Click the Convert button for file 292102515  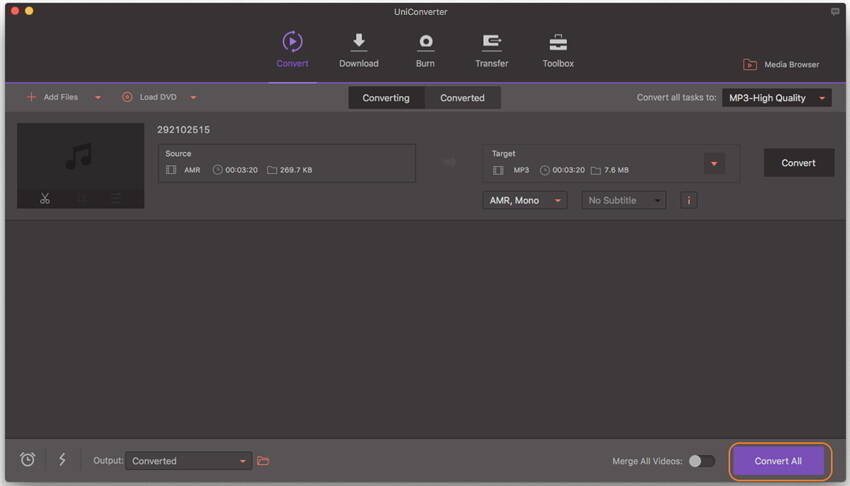tap(799, 163)
